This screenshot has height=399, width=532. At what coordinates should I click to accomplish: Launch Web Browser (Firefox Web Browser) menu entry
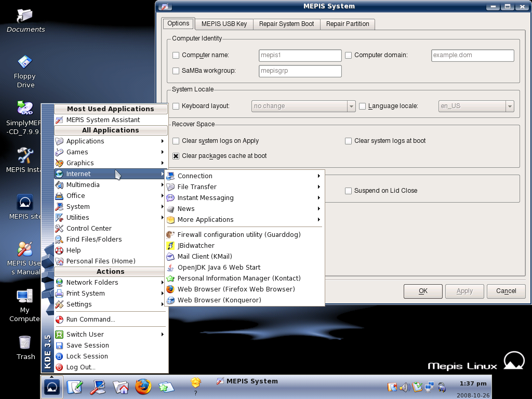click(x=244, y=289)
